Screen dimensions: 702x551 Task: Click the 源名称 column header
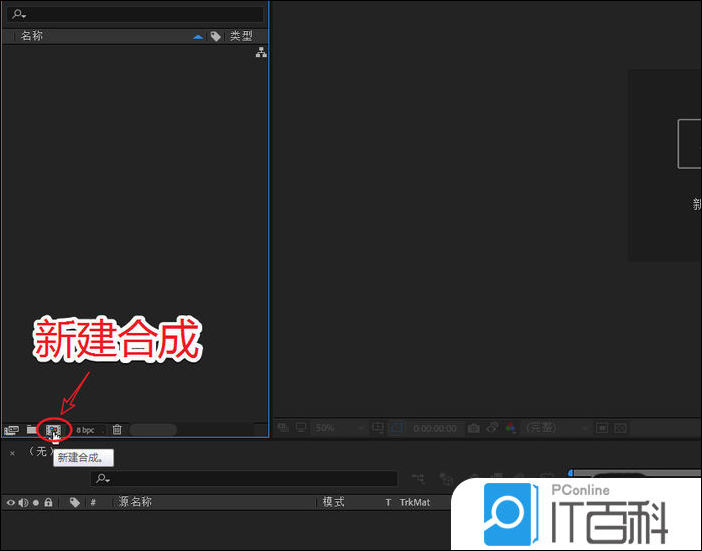[x=135, y=502]
